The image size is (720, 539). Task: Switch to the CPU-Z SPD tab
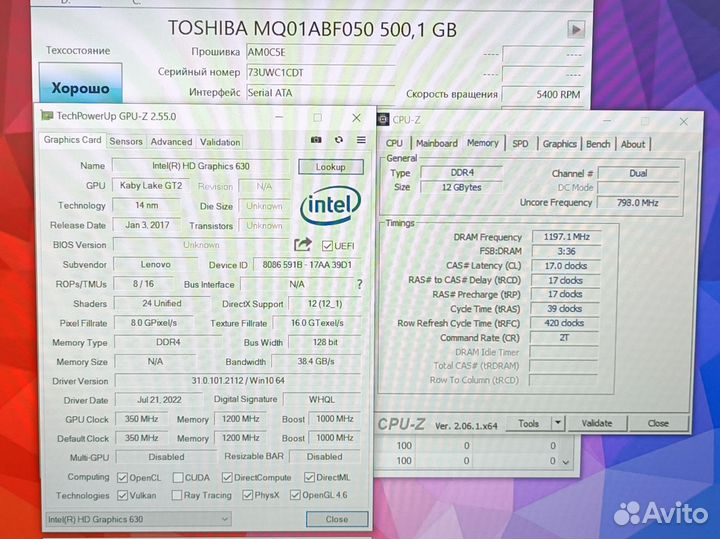click(x=520, y=144)
